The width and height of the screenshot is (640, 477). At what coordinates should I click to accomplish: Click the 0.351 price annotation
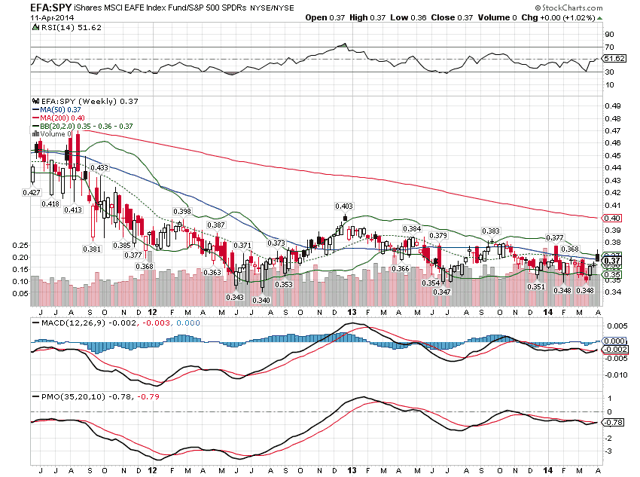(536, 287)
